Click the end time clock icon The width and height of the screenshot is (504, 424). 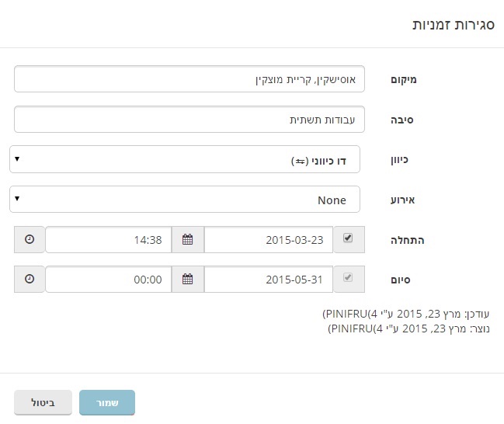coord(30,279)
